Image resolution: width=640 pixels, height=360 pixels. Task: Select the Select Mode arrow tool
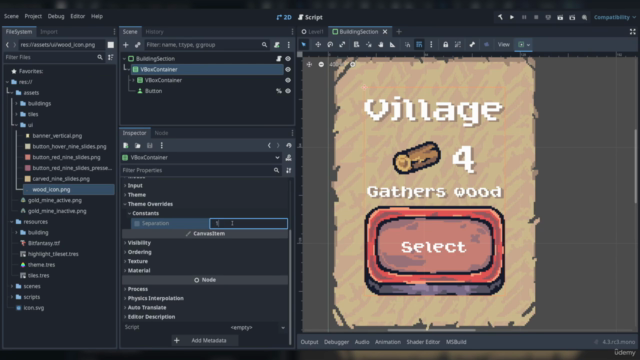click(x=304, y=44)
